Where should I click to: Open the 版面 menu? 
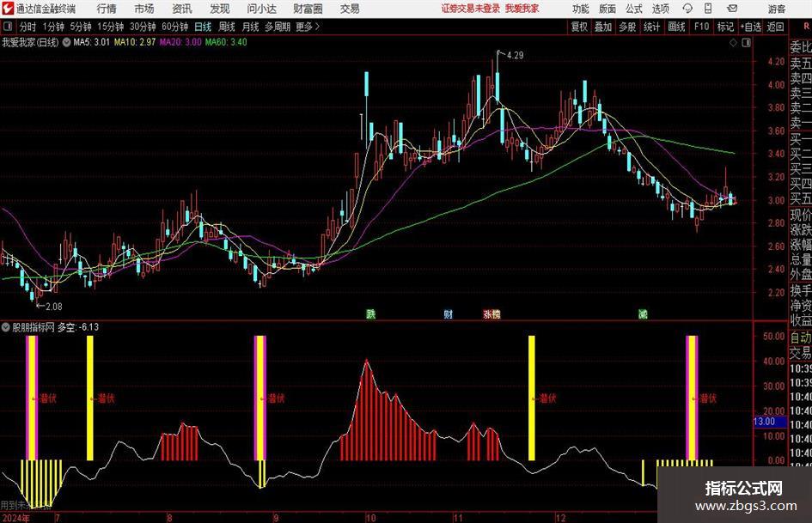coord(607,9)
